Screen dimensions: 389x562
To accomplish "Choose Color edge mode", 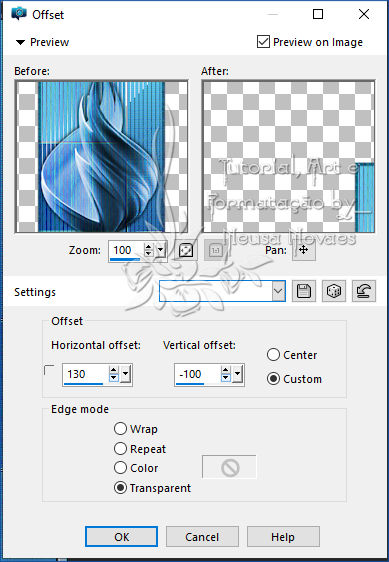I will (120, 468).
